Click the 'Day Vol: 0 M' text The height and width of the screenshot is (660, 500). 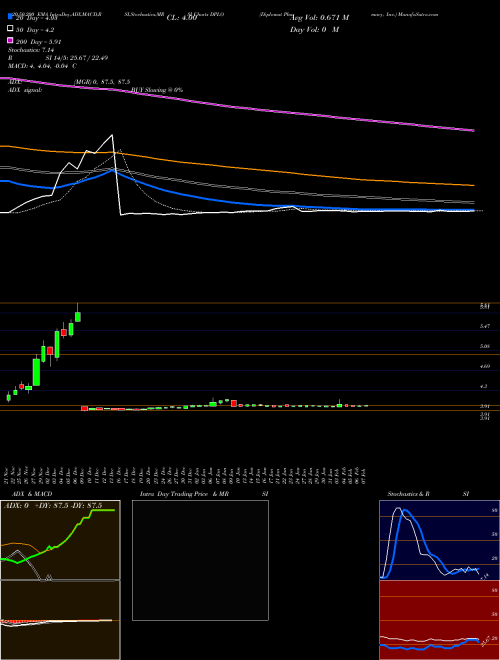[x=314, y=29]
